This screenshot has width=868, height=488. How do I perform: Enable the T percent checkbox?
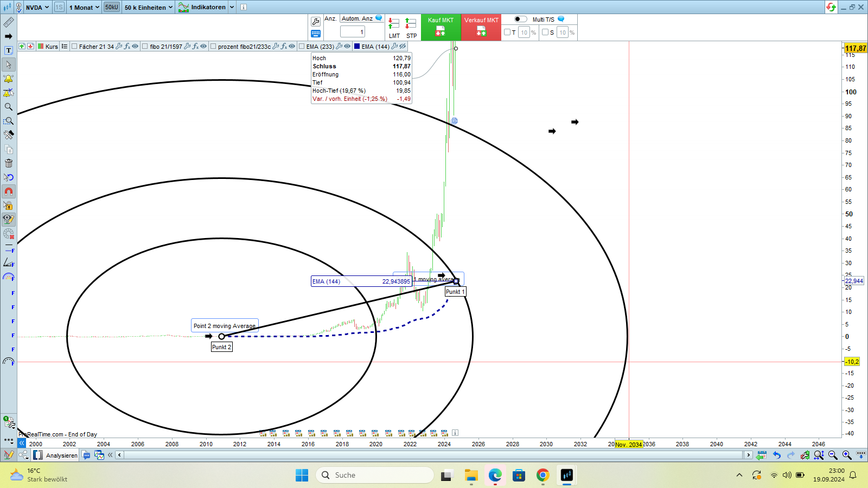coord(507,33)
